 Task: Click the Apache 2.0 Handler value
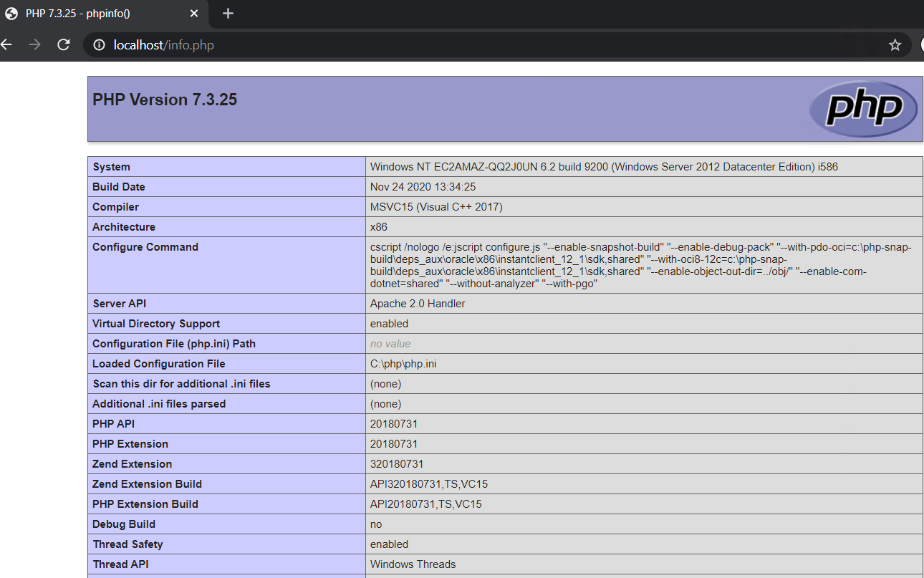pos(418,304)
